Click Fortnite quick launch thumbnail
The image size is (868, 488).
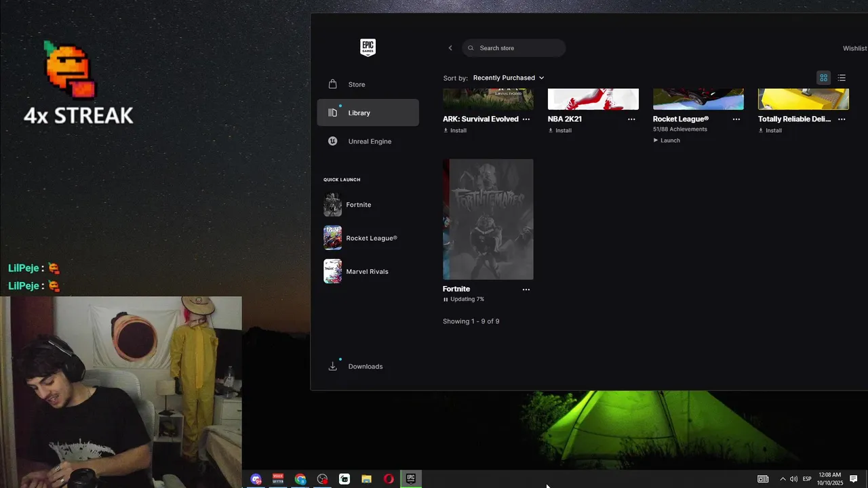(332, 205)
